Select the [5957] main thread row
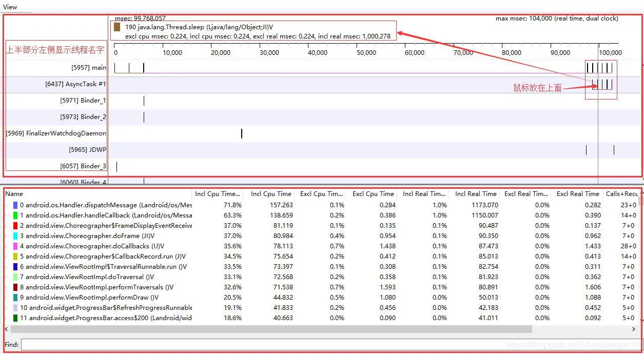 coord(89,68)
